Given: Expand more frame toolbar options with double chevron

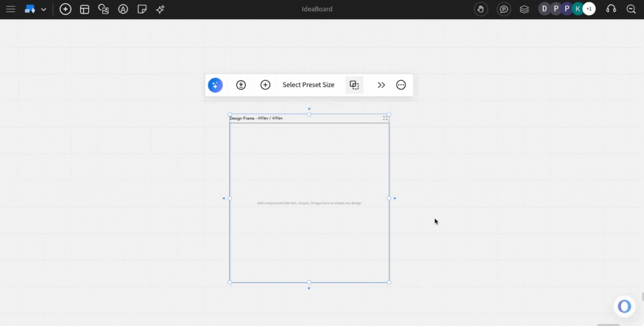Looking at the screenshot, I should pyautogui.click(x=381, y=85).
